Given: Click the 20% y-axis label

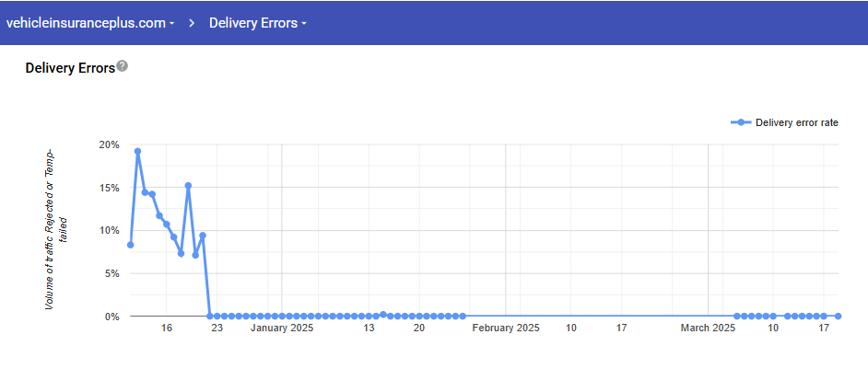Looking at the screenshot, I should (x=109, y=144).
